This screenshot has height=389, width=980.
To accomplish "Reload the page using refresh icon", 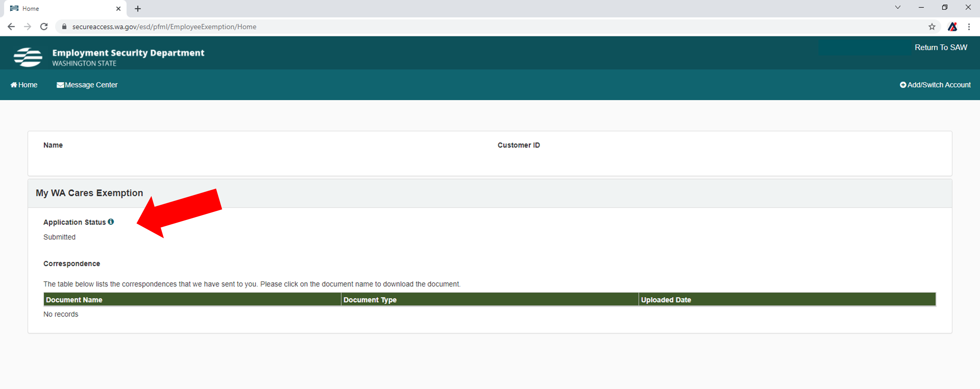I will (44, 27).
